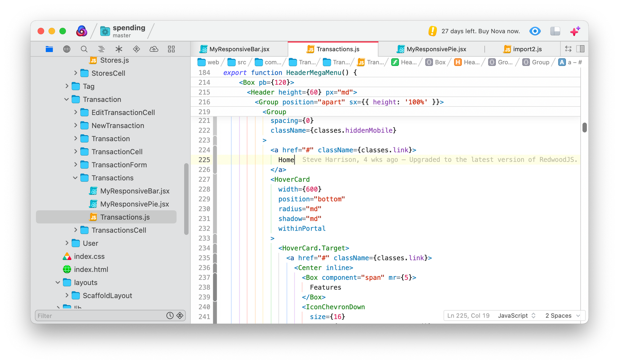This screenshot has width=619, height=364.
Task: Open index.html in the file tree
Action: (86, 269)
